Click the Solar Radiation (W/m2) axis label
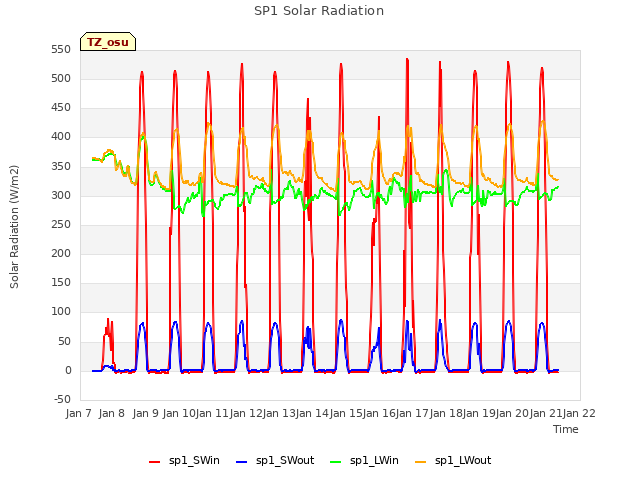The width and height of the screenshot is (640, 480). pos(14,227)
